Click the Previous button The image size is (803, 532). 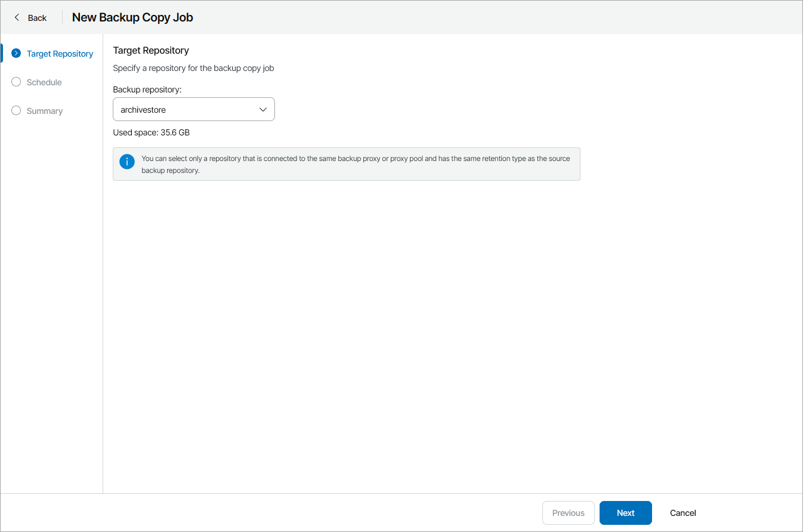tap(568, 513)
